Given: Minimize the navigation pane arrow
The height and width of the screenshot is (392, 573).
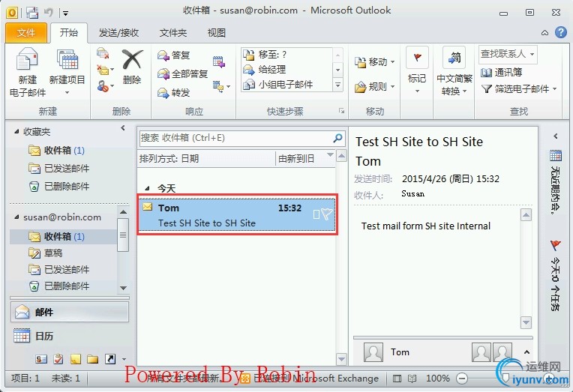Looking at the screenshot, I should (x=123, y=128).
